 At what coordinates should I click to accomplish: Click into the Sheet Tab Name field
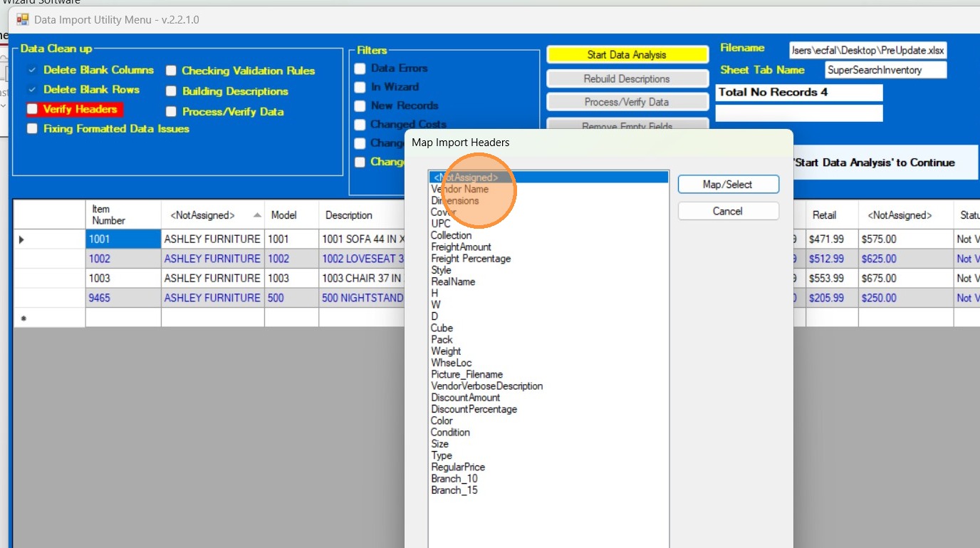885,70
